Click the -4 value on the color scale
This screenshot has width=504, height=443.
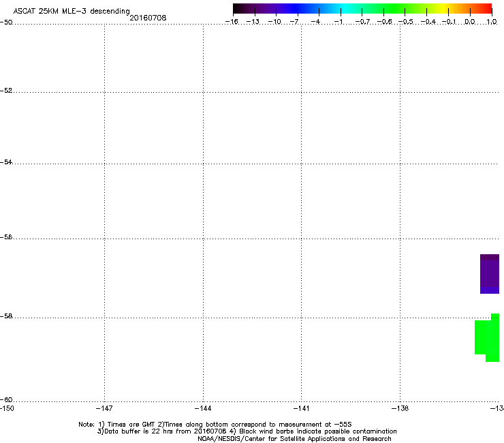[x=315, y=22]
